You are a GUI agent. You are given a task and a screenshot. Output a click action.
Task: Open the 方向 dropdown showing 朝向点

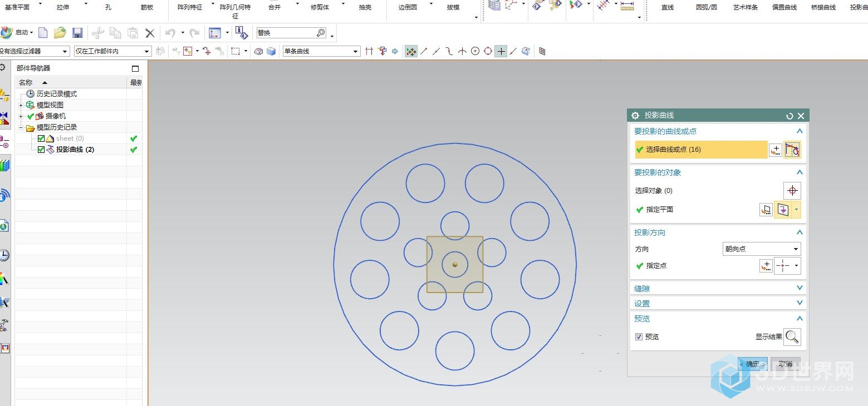pos(762,249)
